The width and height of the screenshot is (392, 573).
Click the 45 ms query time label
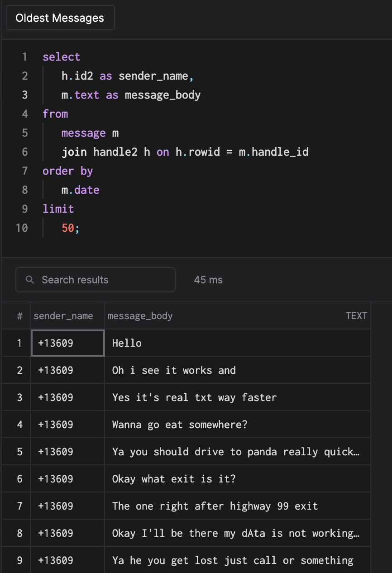(x=208, y=280)
